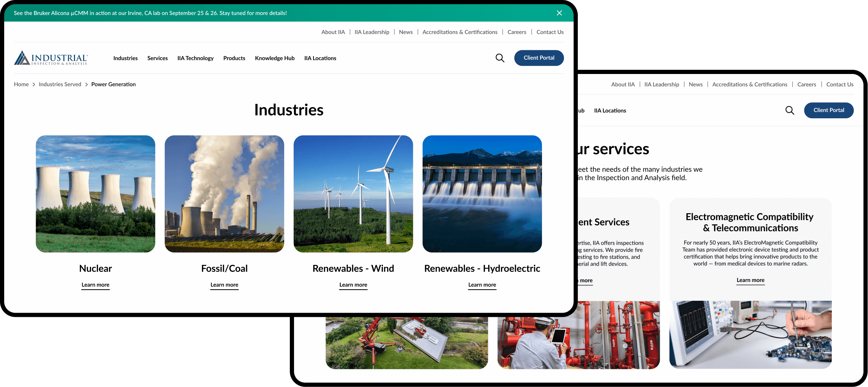Open the Nuclear cooling towers image

click(96, 194)
